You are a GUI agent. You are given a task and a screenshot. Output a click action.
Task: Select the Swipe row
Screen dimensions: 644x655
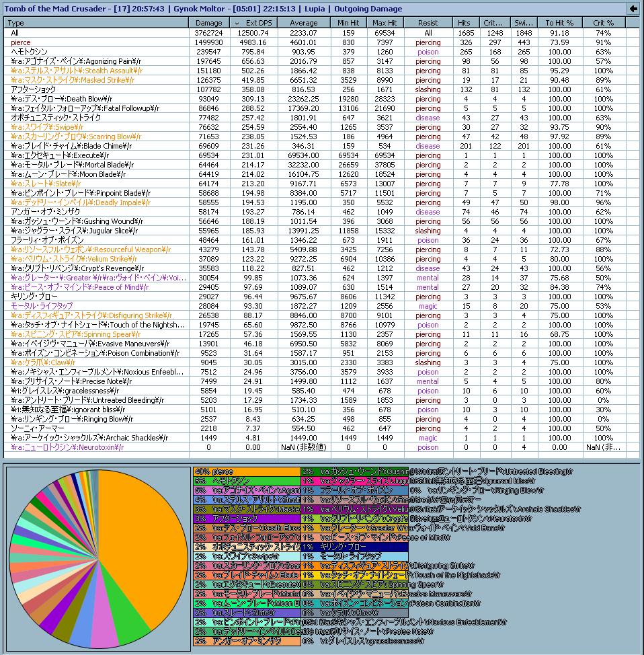click(321, 127)
